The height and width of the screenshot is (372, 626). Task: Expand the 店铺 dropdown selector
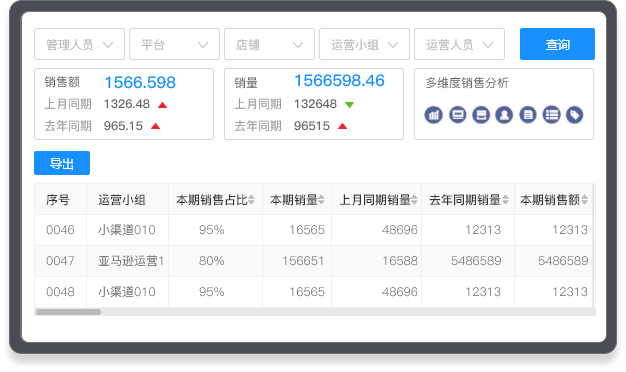point(269,44)
